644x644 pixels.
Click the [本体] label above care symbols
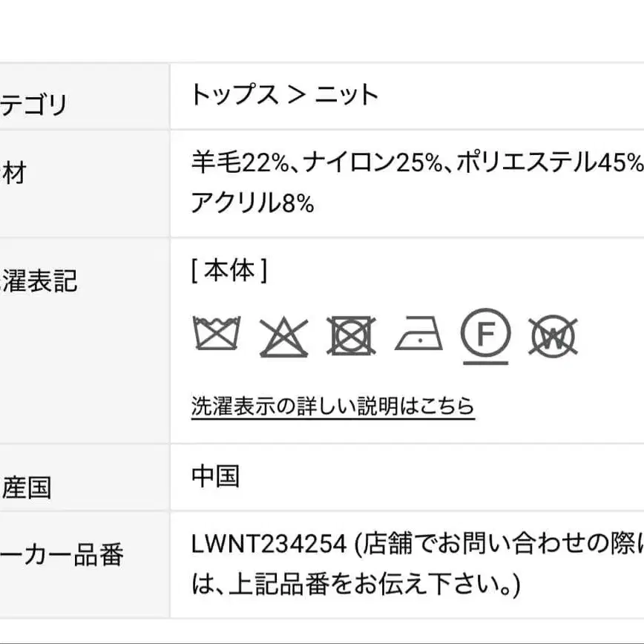[229, 272]
